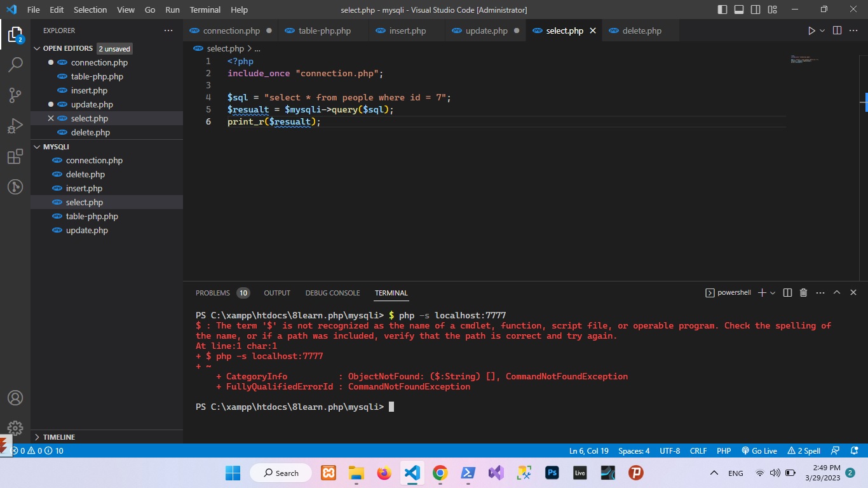The height and width of the screenshot is (488, 868).
Task: Open the Accounts menu icon
Action: 15,398
